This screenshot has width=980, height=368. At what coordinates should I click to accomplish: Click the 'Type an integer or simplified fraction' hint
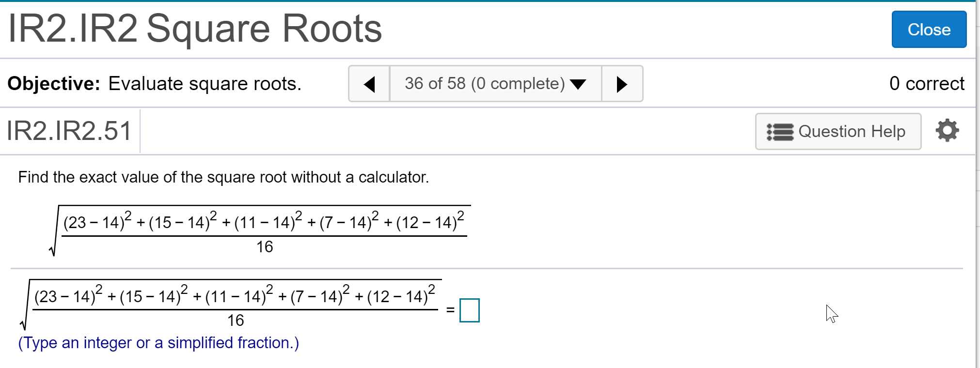[158, 343]
